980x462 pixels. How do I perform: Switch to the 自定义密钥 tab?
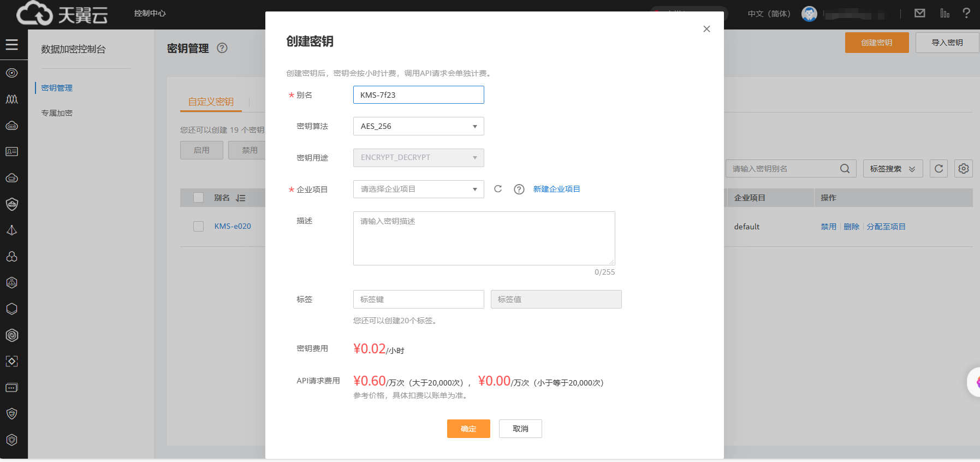pyautogui.click(x=211, y=102)
